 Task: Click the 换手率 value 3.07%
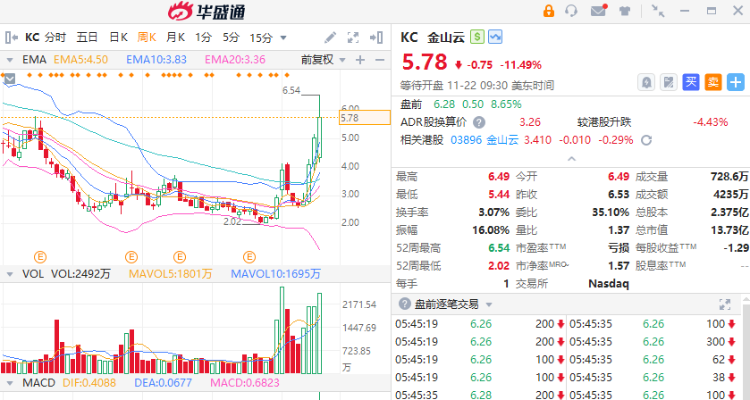click(x=494, y=212)
